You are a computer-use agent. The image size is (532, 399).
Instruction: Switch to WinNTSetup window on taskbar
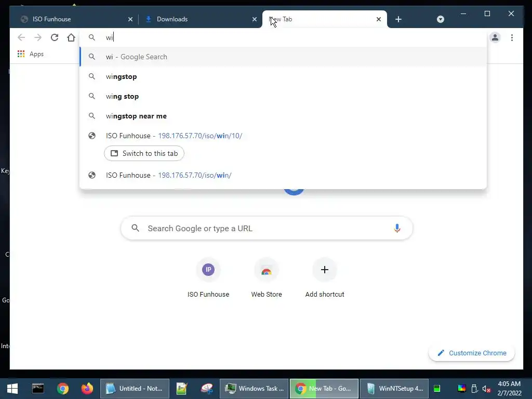(394, 389)
